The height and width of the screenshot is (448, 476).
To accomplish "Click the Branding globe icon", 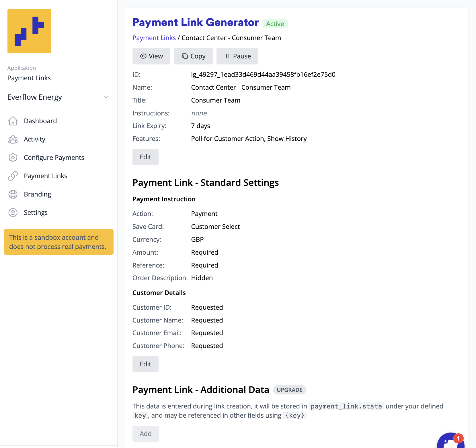I will coord(13,194).
